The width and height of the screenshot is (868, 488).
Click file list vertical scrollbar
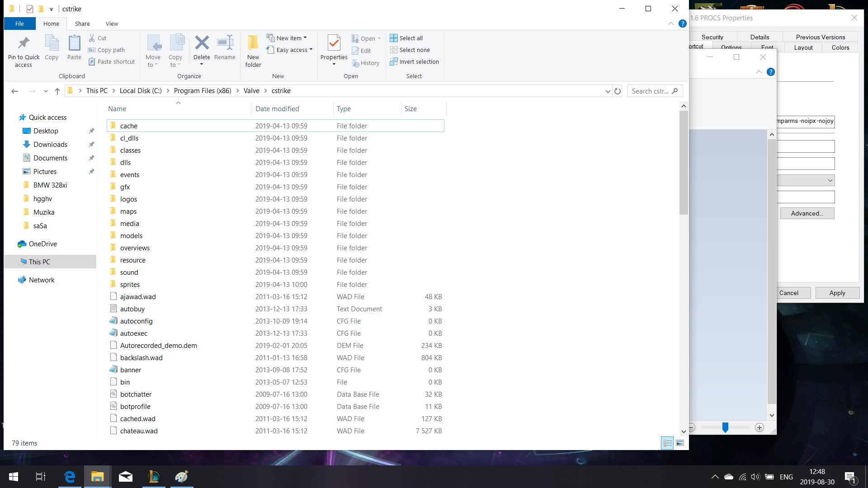[x=684, y=163]
